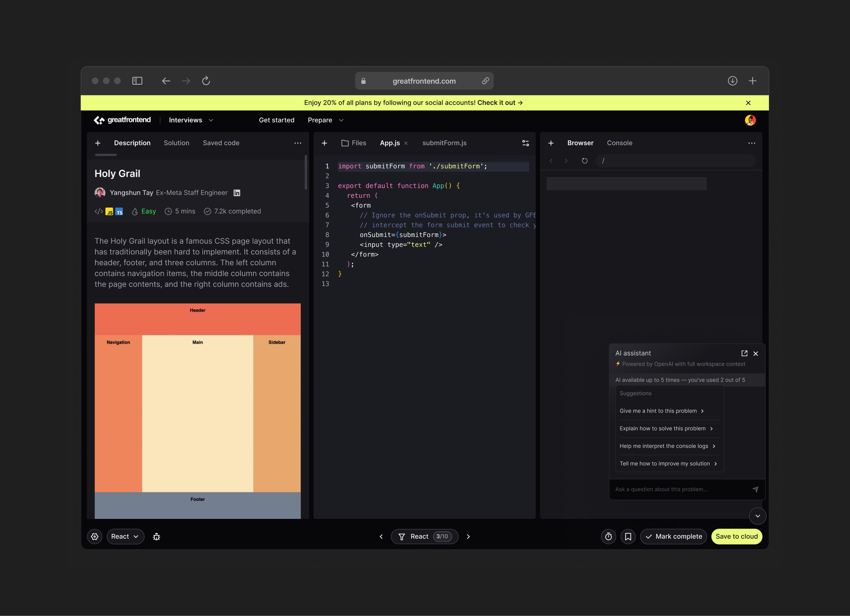850x616 pixels.
Task: Select 'Tell me how to improve my solution'
Action: click(x=668, y=464)
